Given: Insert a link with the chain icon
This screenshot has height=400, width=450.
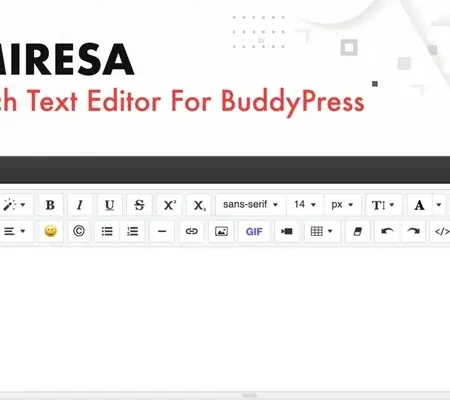Looking at the screenshot, I should point(192,231).
